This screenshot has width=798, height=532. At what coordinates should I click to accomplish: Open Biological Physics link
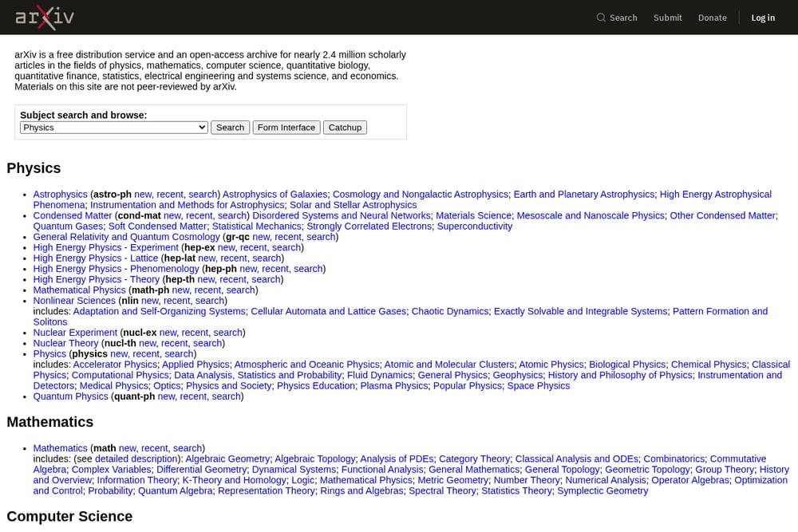(x=627, y=365)
